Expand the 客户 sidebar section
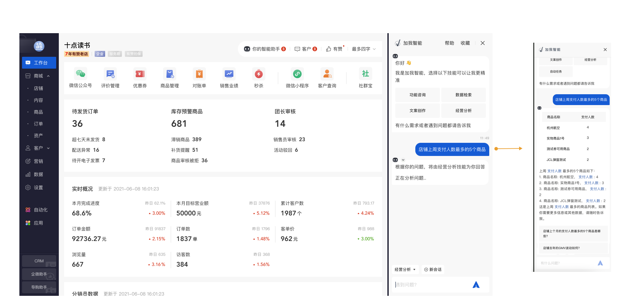Viewport: 644px width, 306px height. pyautogui.click(x=48, y=148)
